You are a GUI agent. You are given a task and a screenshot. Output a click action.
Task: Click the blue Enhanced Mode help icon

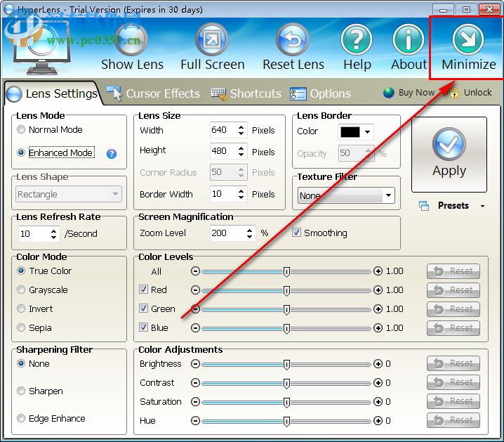click(x=111, y=154)
